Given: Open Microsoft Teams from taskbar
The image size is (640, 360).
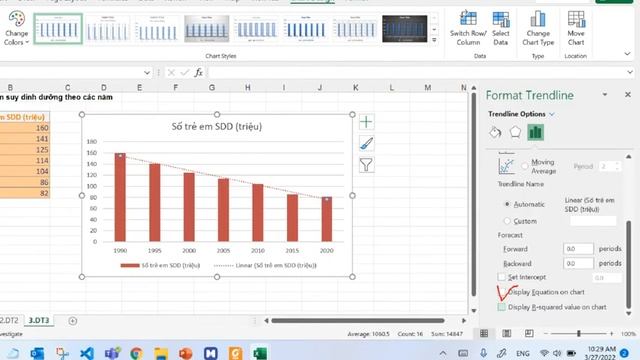Looking at the screenshot, I should coord(112,353).
